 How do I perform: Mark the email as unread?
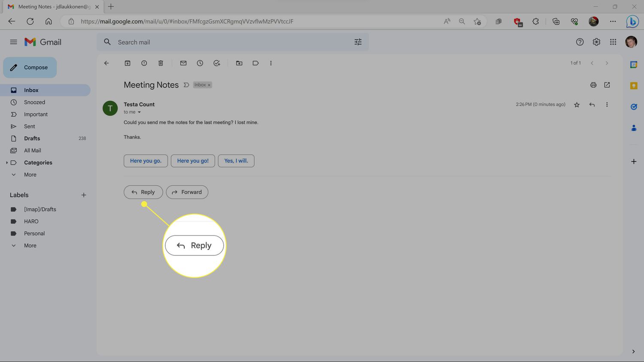coord(183,63)
